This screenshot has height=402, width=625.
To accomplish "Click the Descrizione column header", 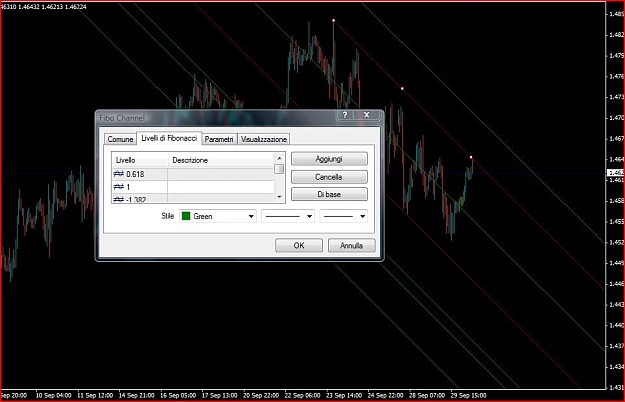I will tap(221, 160).
